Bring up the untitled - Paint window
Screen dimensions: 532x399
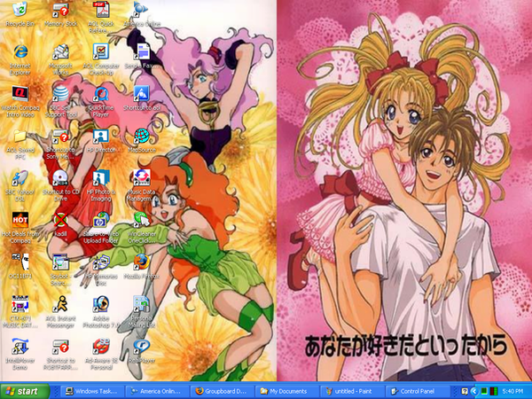pos(351,391)
